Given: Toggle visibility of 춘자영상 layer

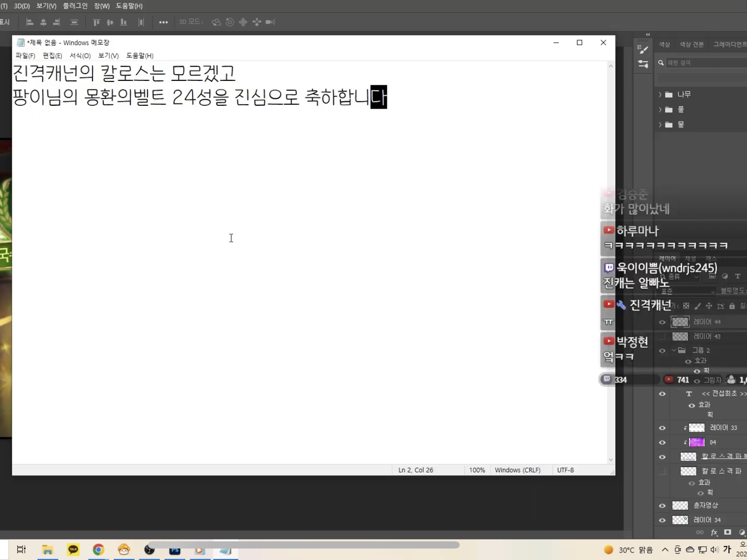Looking at the screenshot, I should (662, 505).
